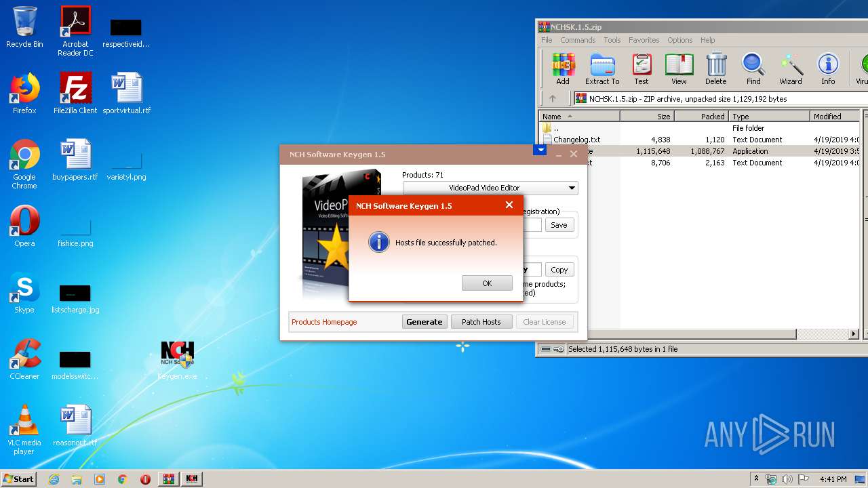Click the Delete trash icon in WinRAR
This screenshot has width=868, height=488.
tap(715, 69)
